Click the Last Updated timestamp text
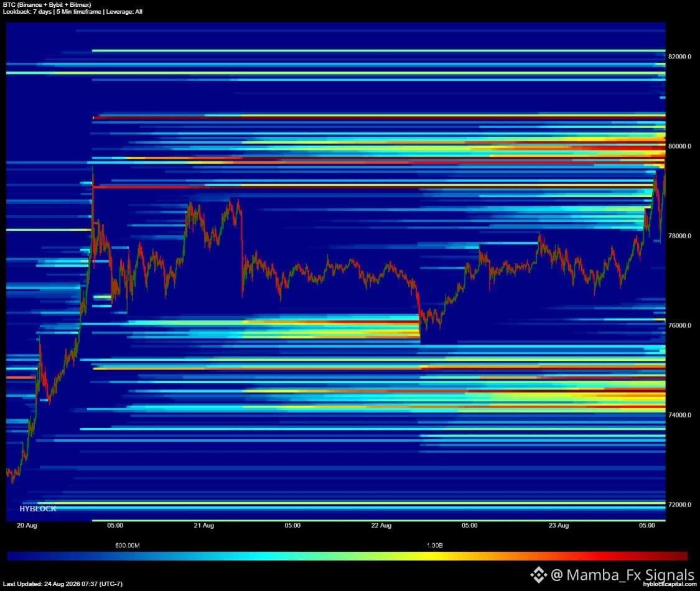This screenshot has height=591, width=700. pos(62,584)
